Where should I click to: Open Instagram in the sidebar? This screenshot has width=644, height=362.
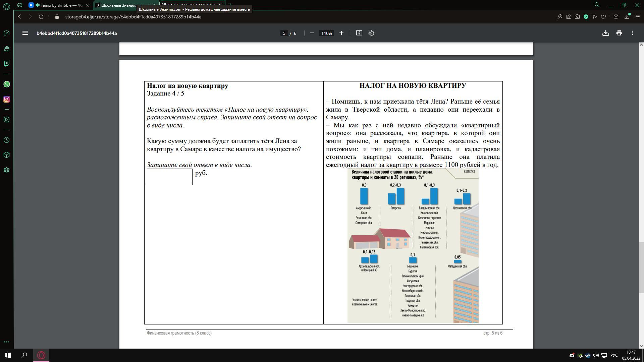[6, 99]
